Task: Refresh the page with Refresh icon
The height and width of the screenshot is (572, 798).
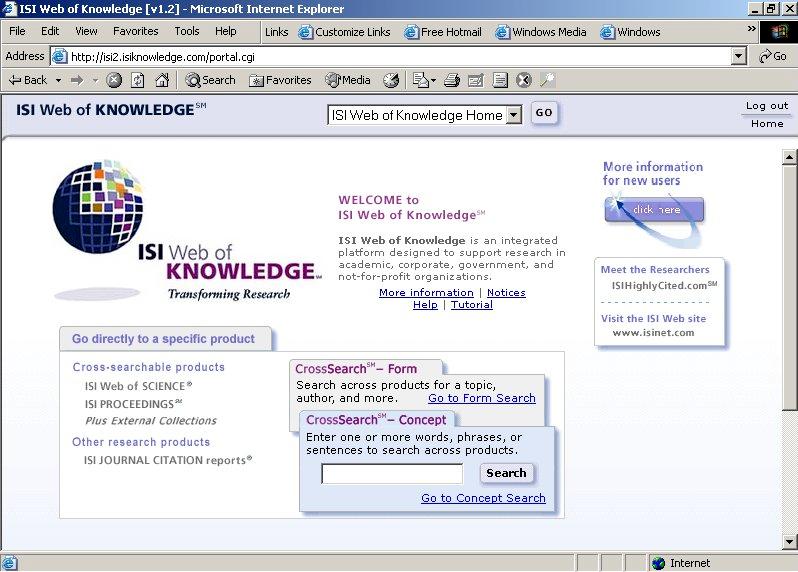Action: click(137, 80)
